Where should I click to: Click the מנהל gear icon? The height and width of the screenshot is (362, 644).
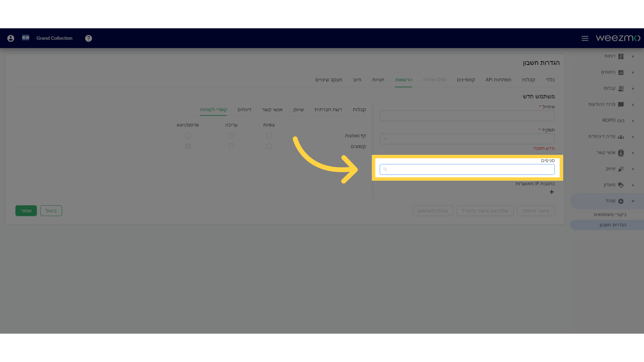coord(621,201)
